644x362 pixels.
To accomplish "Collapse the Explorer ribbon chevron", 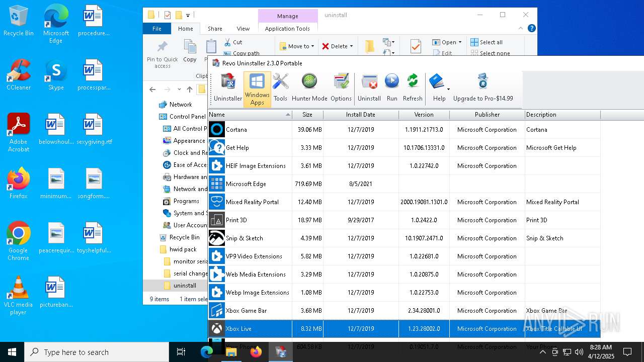I will 521,29.
